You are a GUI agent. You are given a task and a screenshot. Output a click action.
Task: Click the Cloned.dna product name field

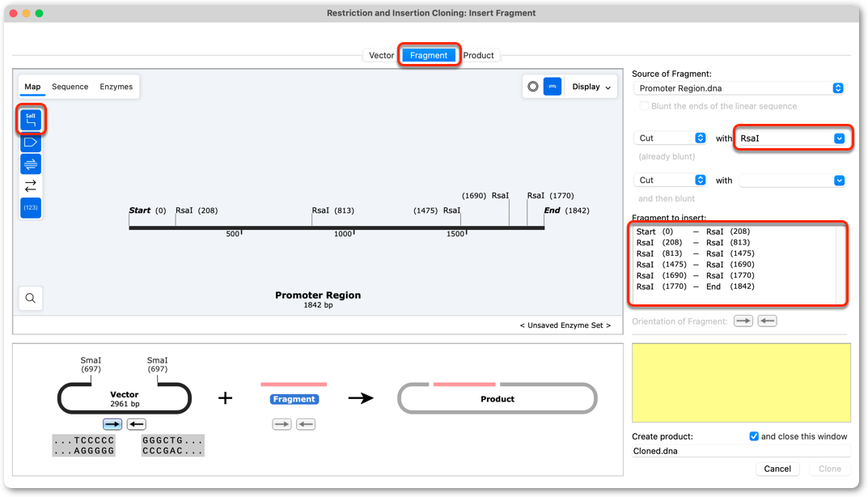[x=741, y=451]
